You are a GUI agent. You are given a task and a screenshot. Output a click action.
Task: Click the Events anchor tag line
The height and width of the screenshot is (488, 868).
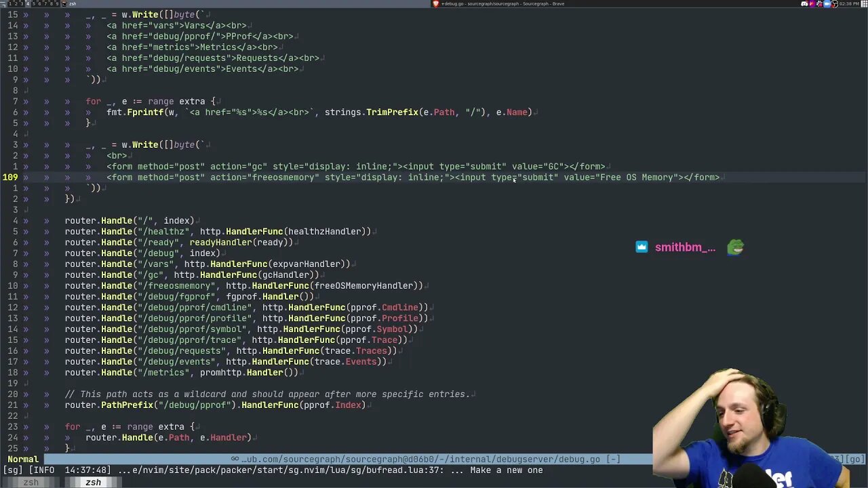click(x=202, y=68)
